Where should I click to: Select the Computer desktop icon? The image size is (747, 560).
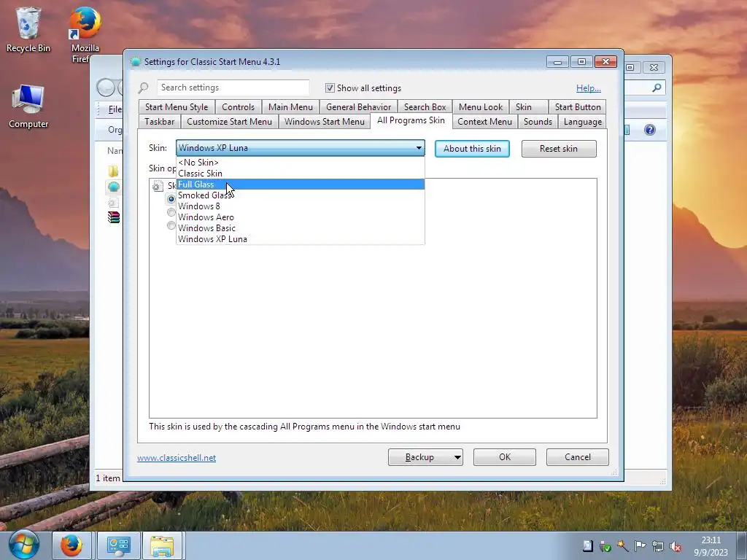(28, 106)
